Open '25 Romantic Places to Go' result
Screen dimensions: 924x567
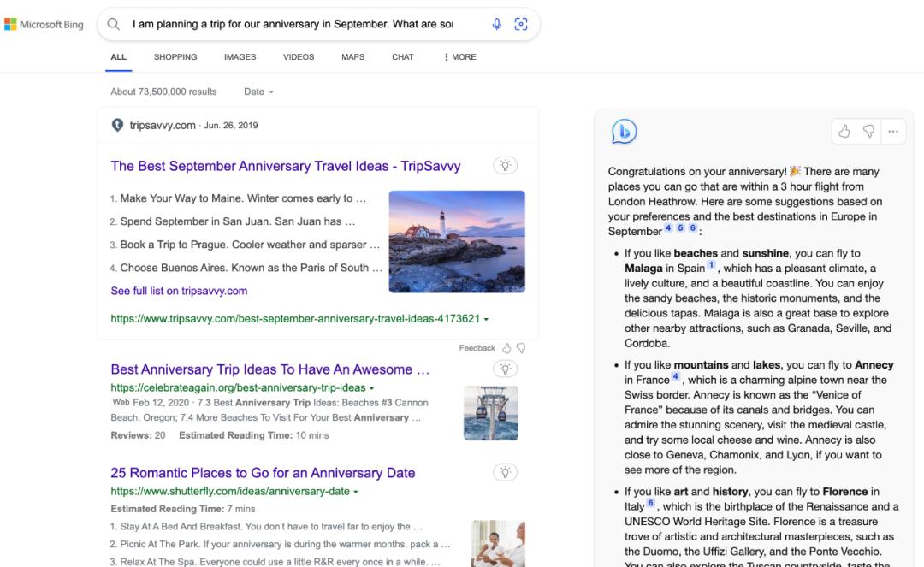coord(263,473)
